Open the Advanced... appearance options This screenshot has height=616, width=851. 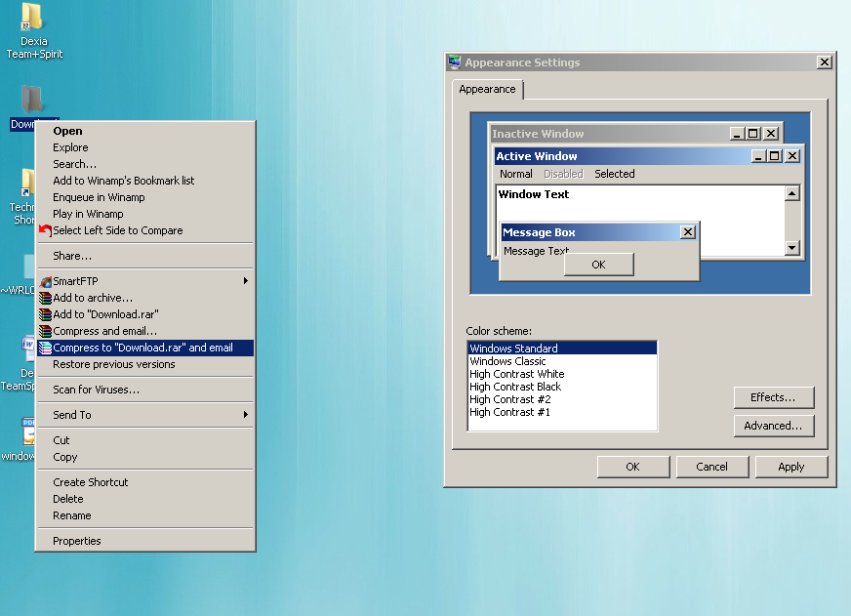coord(773,426)
